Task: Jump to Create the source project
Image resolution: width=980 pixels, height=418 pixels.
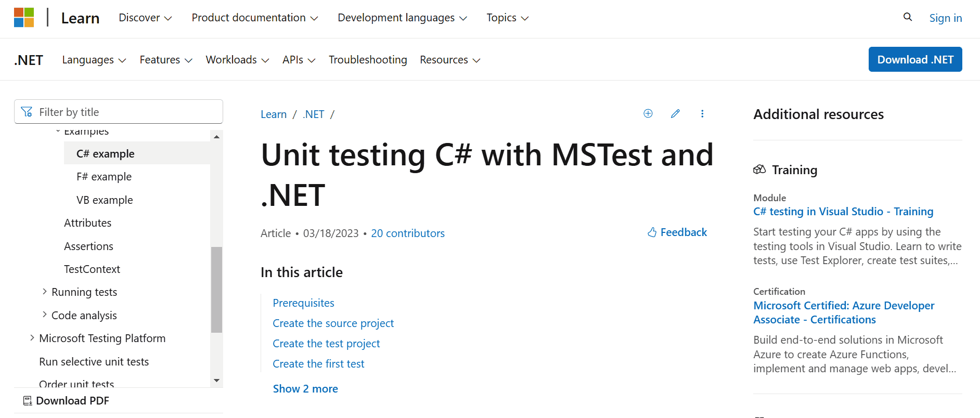Action: click(x=333, y=323)
